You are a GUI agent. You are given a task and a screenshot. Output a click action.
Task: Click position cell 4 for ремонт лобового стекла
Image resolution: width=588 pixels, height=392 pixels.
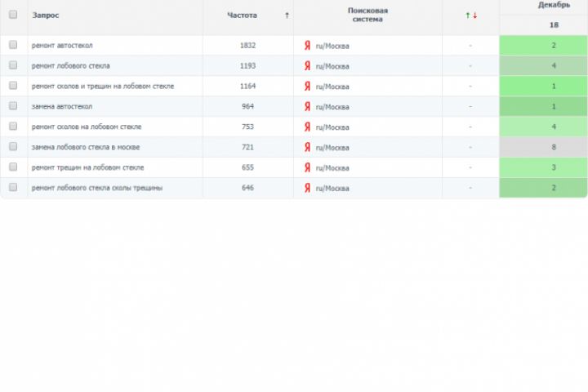tap(543, 65)
